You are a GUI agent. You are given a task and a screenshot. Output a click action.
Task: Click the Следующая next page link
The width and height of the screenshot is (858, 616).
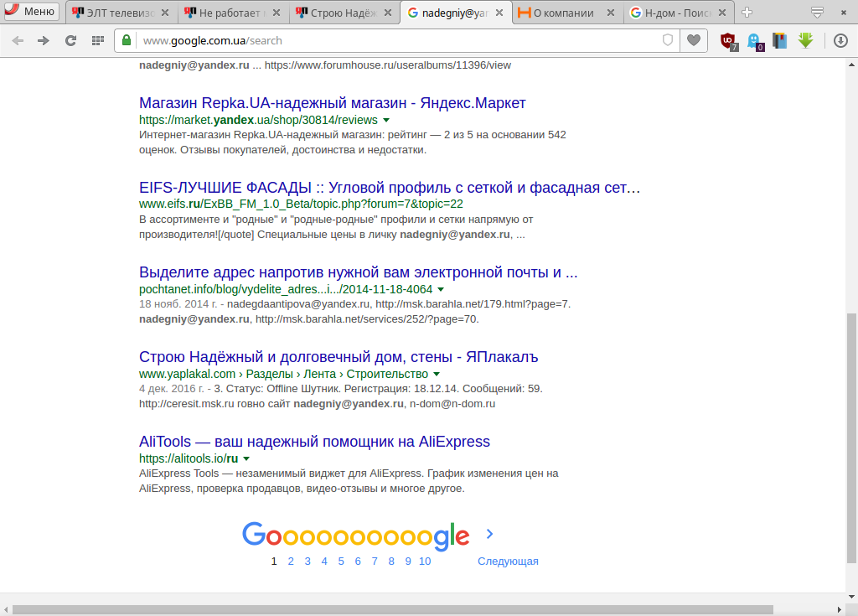pyautogui.click(x=508, y=562)
